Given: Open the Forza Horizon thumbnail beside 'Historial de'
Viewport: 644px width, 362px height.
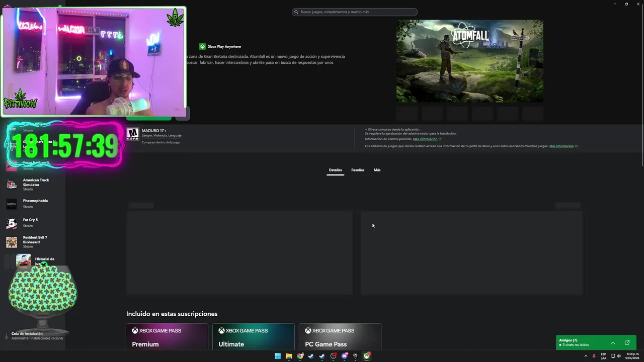Looking at the screenshot, I should tap(24, 259).
